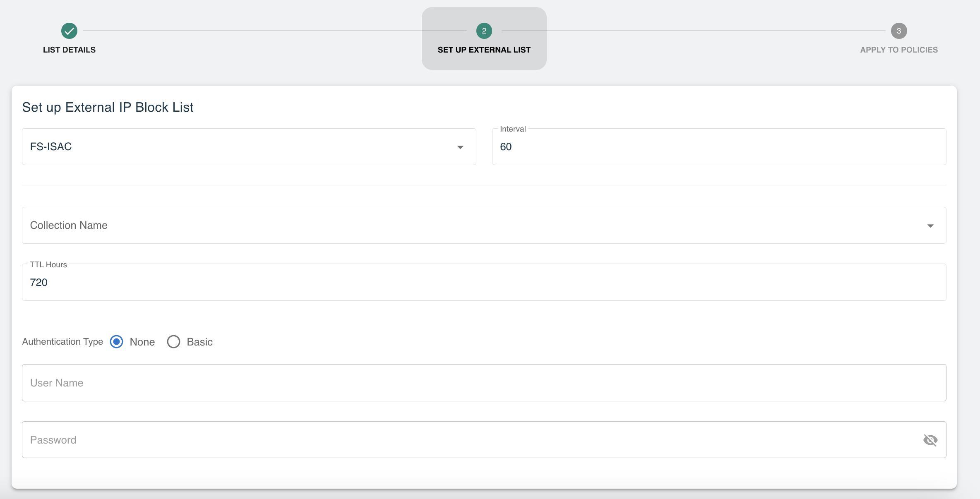Focus the TTL Hours input field
The width and height of the screenshot is (980, 499).
[x=484, y=283]
